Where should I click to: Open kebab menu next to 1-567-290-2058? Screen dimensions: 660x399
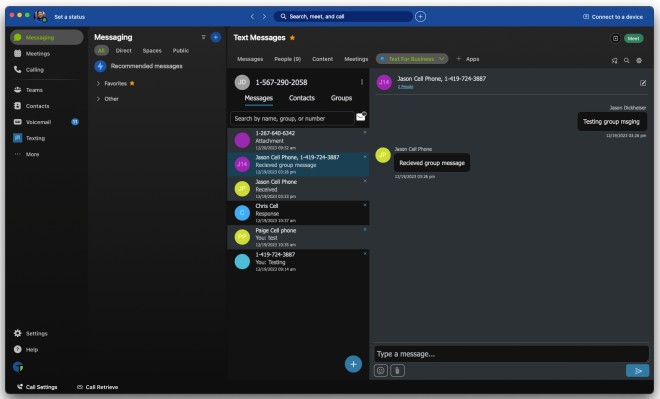pyautogui.click(x=362, y=82)
